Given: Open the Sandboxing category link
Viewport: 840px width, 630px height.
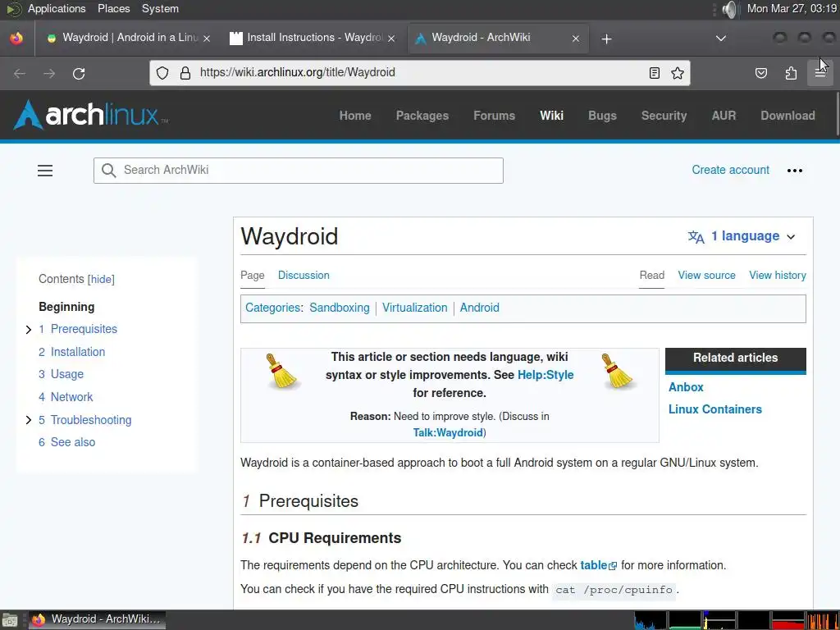Looking at the screenshot, I should (340, 308).
